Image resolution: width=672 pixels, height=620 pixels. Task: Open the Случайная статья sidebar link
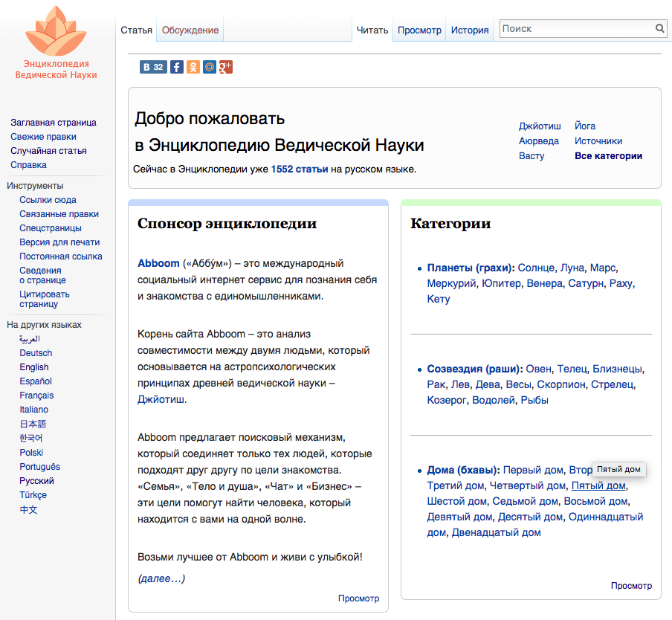point(48,151)
